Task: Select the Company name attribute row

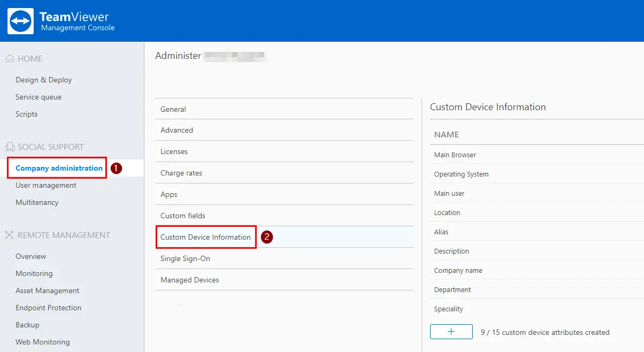Action: point(537,270)
